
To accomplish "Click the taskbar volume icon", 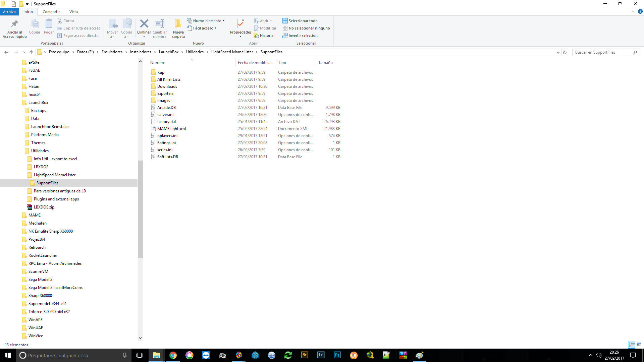I will tap(599, 355).
